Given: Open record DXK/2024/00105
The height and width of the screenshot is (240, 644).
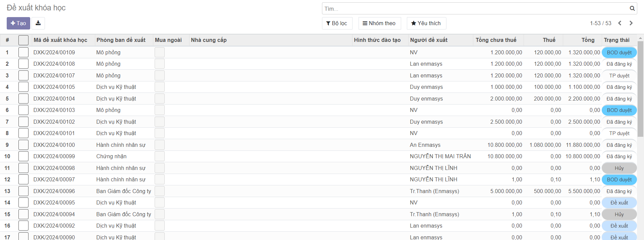Looking at the screenshot, I should 54,87.
